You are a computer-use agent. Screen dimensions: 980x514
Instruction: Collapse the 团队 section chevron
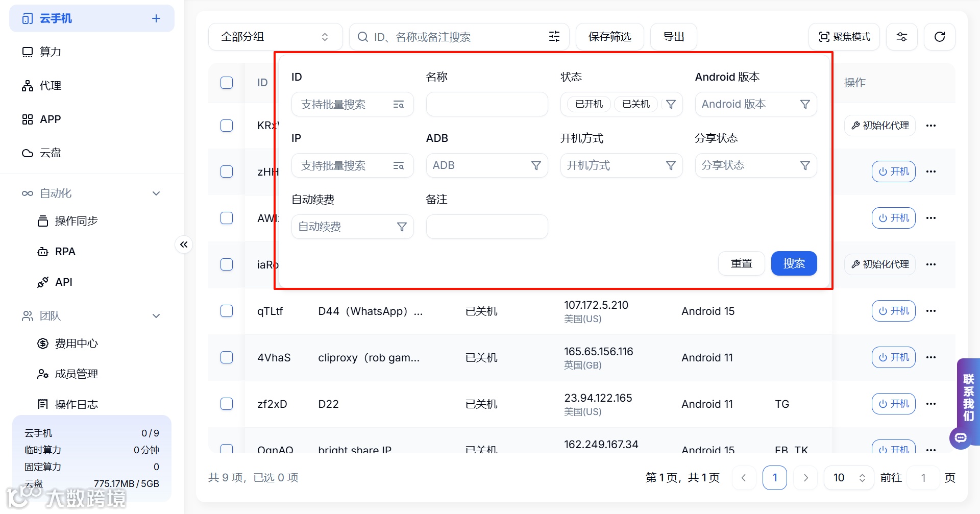pyautogui.click(x=156, y=315)
